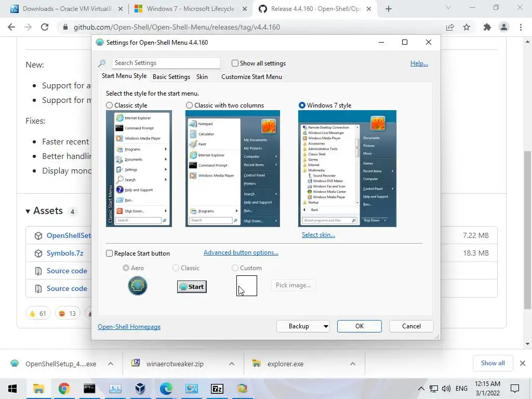Click the empty Custom button image box

(x=247, y=286)
